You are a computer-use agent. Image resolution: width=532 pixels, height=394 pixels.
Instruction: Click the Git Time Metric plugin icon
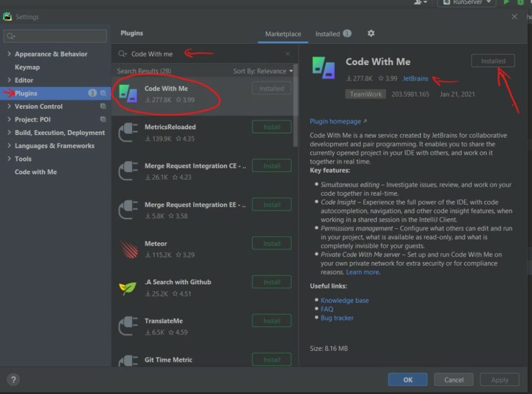tap(128, 361)
